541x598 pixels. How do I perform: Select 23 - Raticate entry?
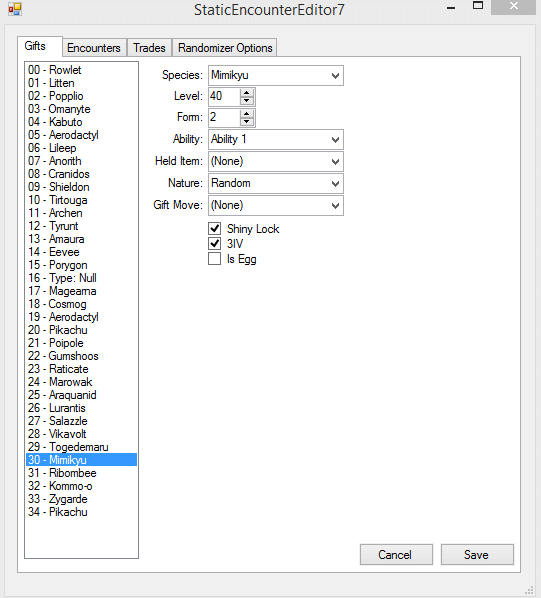81,369
